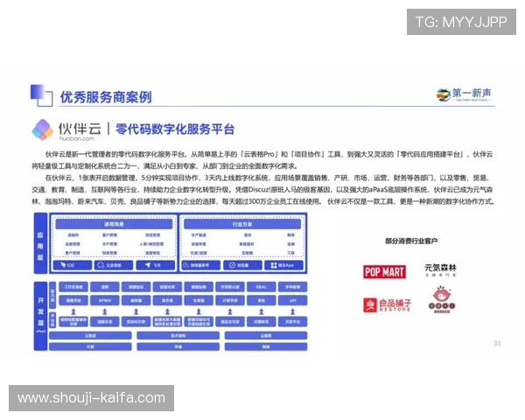Click the 互联网 industry label

tap(248, 253)
